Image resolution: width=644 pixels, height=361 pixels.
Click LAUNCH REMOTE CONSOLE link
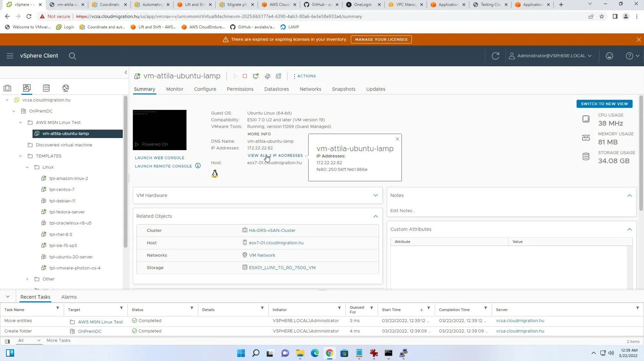[163, 166]
